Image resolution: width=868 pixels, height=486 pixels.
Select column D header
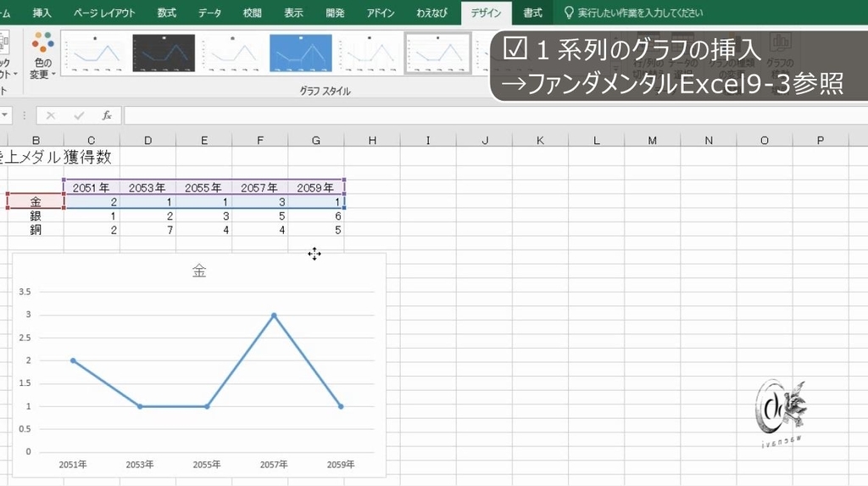tap(147, 140)
